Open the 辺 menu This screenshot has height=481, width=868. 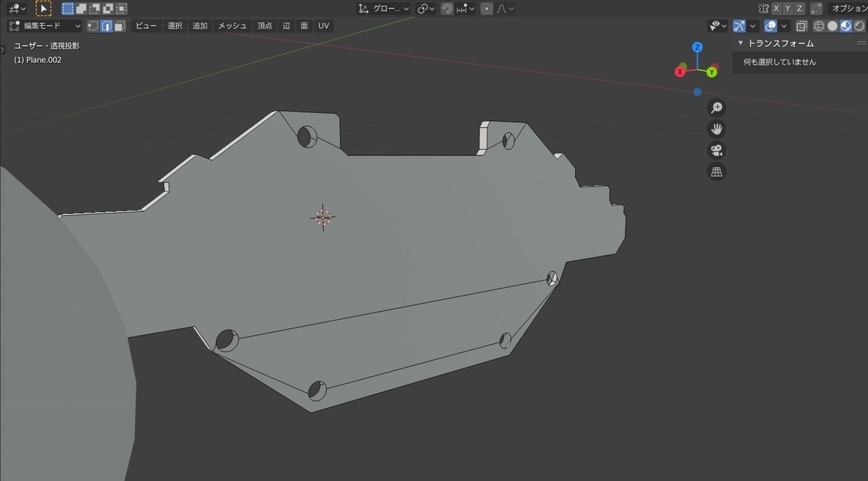coord(286,26)
